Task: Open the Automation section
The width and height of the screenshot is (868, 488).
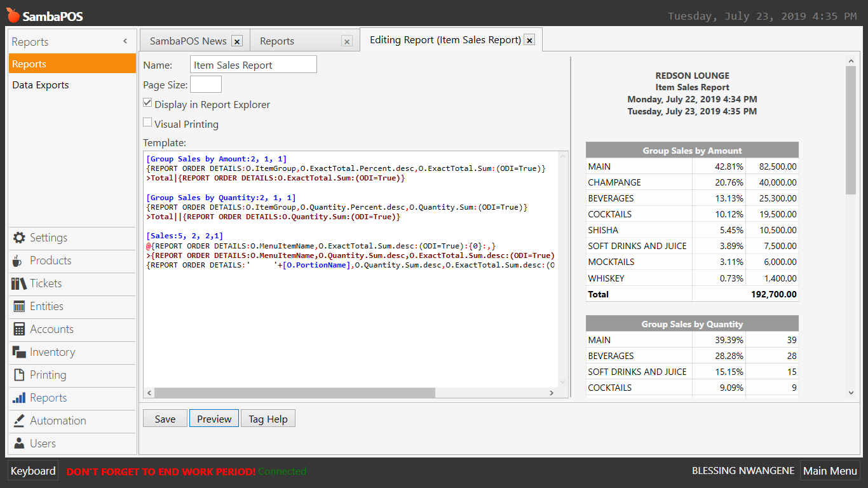Action: coord(72,421)
